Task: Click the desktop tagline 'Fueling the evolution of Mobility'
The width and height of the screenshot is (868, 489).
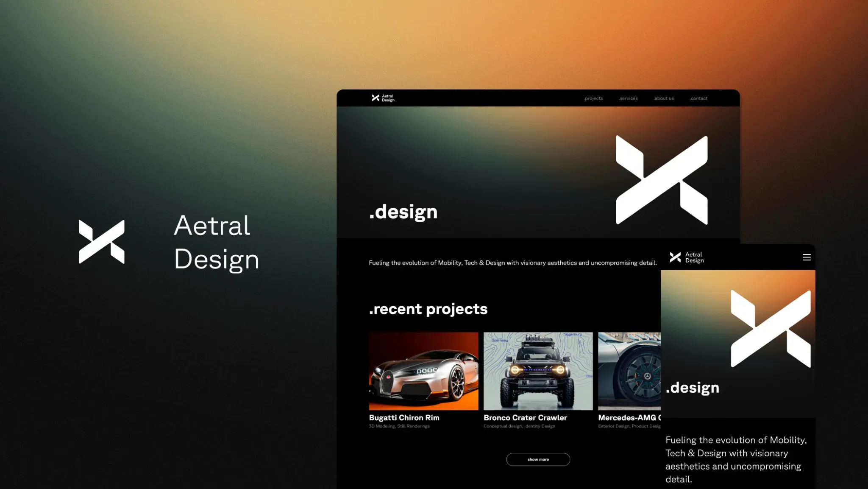Action: tap(513, 263)
